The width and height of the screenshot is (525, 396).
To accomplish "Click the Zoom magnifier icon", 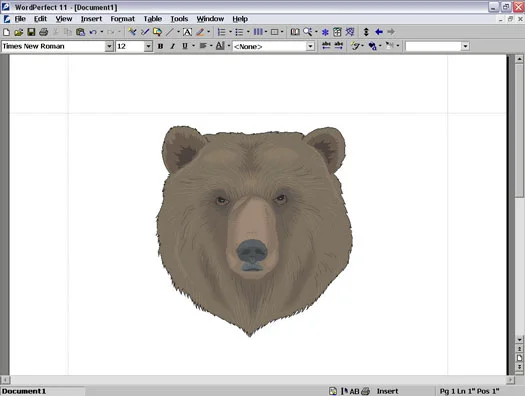I will tap(307, 32).
